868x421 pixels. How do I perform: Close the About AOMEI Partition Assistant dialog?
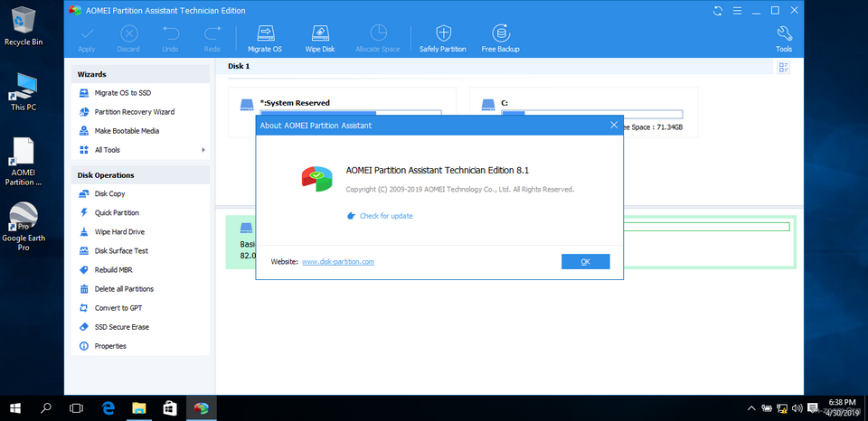coord(613,125)
